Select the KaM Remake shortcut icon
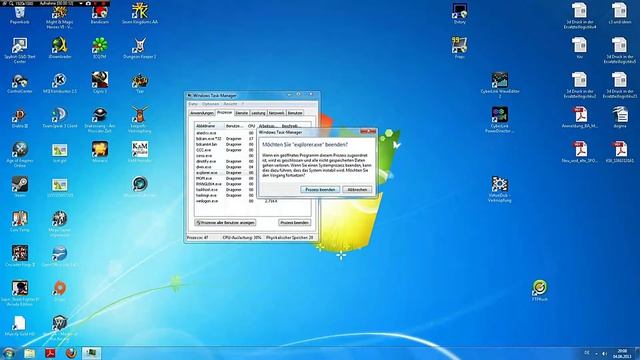Screen dimensions: 640x360 click(x=140, y=152)
